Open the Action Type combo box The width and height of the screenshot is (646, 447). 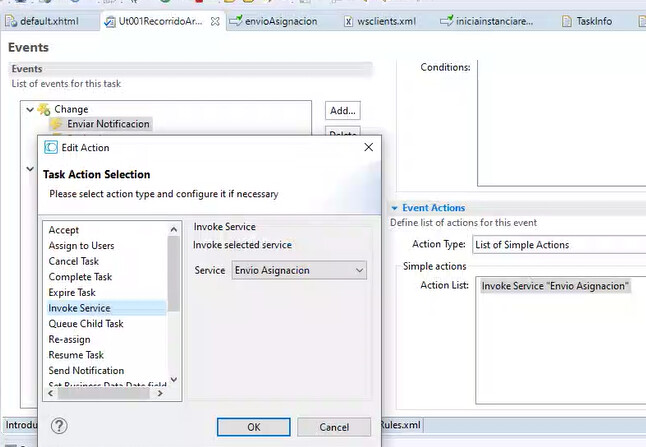coord(559,245)
